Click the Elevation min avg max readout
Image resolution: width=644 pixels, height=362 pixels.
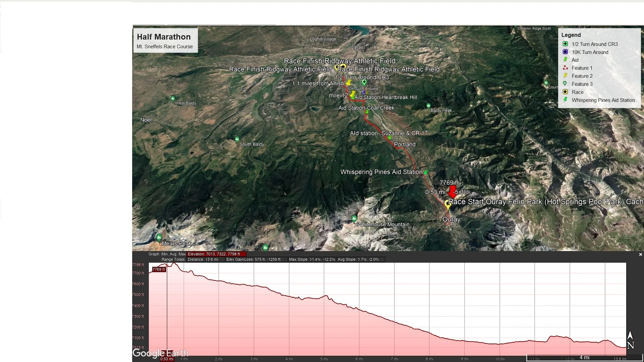[x=216, y=254]
